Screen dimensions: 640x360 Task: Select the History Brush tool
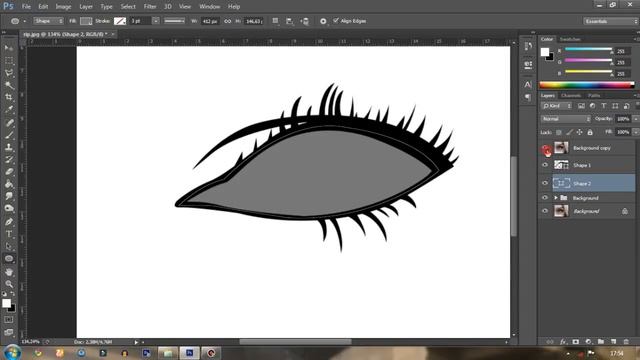tap(9, 160)
